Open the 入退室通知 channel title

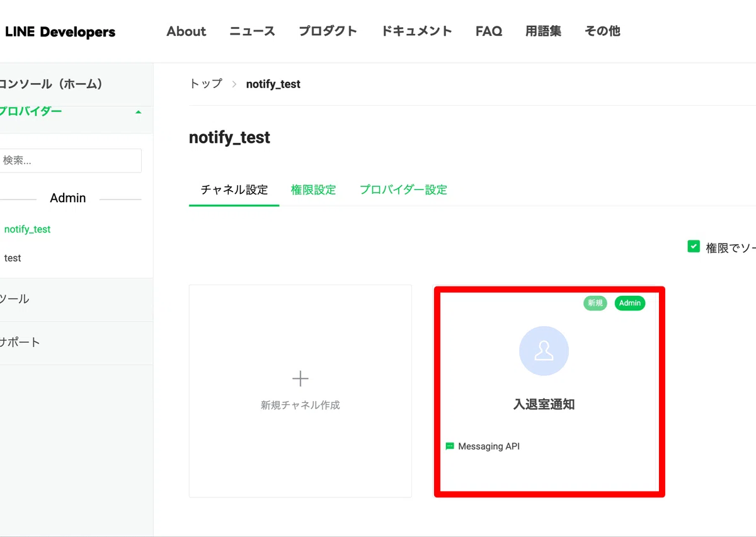[544, 405]
